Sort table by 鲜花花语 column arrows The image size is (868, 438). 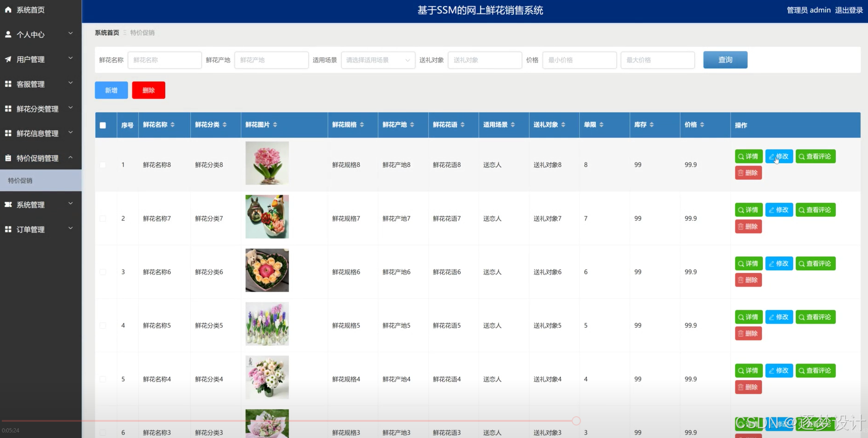click(462, 125)
